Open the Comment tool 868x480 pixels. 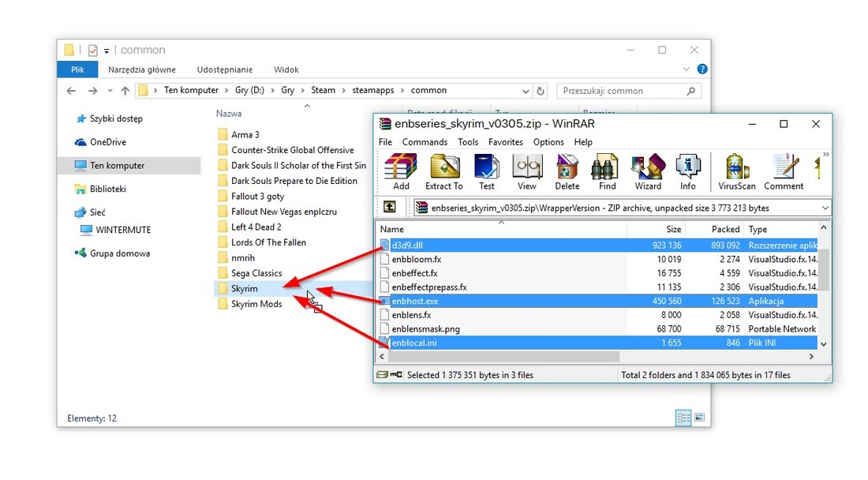tap(784, 171)
